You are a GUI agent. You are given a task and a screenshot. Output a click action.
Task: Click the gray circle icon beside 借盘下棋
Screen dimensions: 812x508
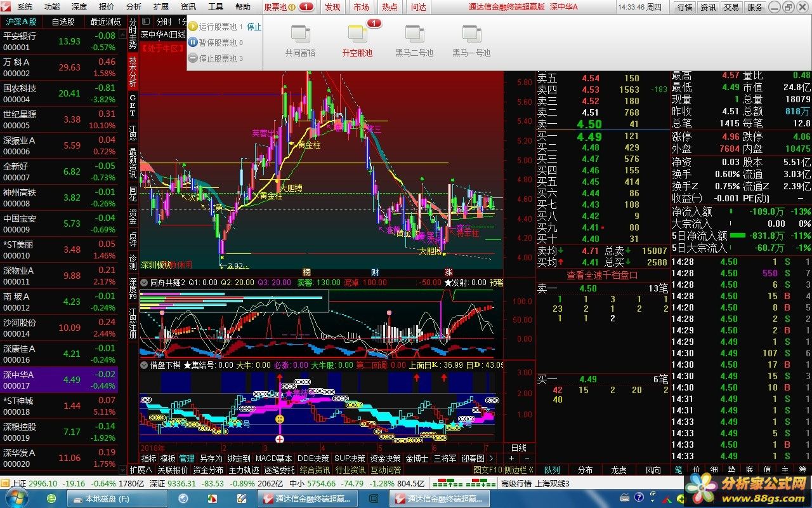[144, 365]
